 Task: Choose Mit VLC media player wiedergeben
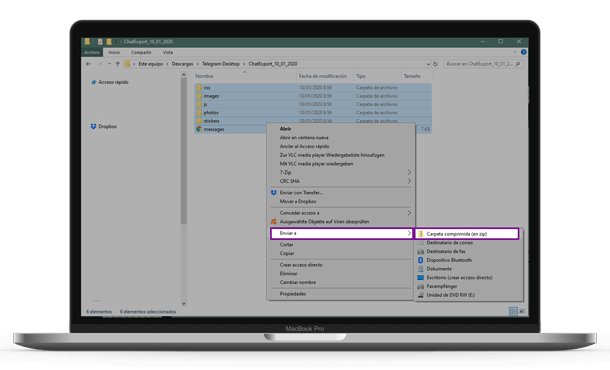[x=316, y=164]
